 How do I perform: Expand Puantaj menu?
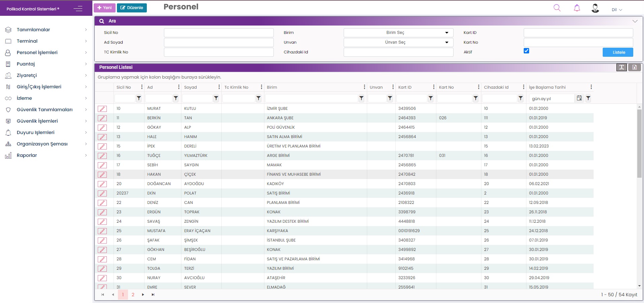[x=46, y=64]
